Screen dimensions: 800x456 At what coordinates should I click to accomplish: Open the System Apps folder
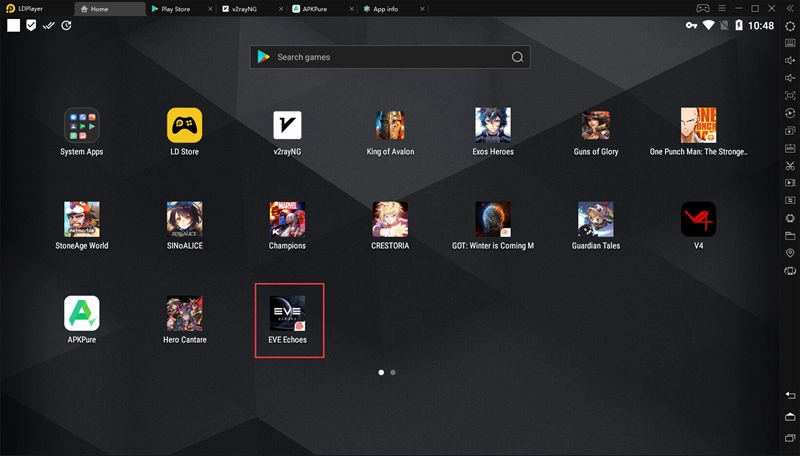point(81,126)
